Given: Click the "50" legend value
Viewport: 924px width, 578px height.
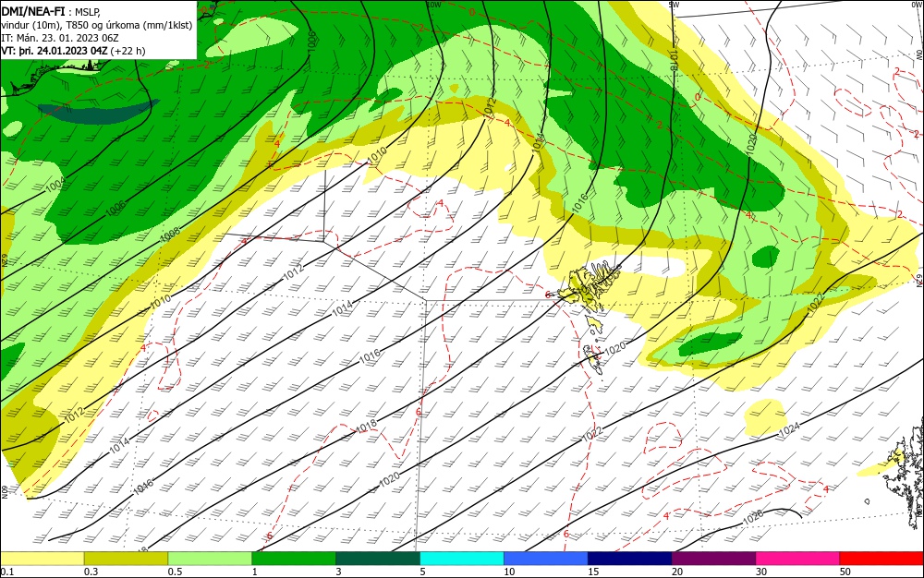Looking at the screenshot, I should 845,572.
